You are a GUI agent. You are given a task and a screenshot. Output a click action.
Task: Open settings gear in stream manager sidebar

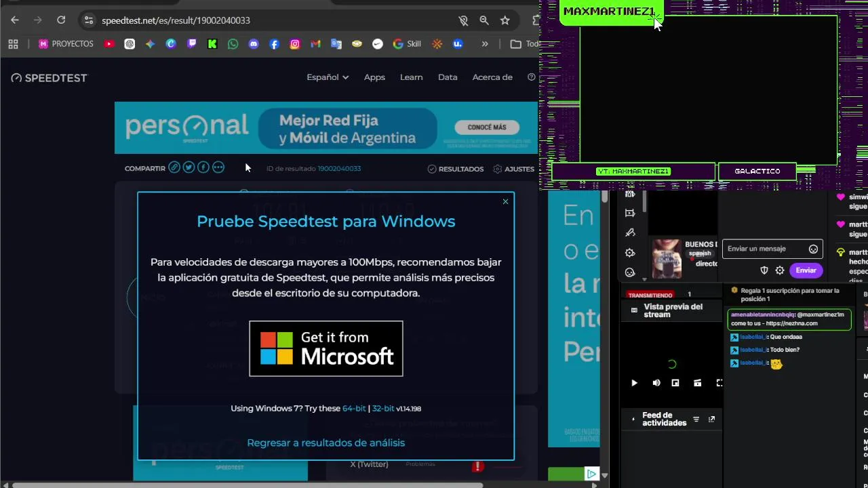coord(630,253)
